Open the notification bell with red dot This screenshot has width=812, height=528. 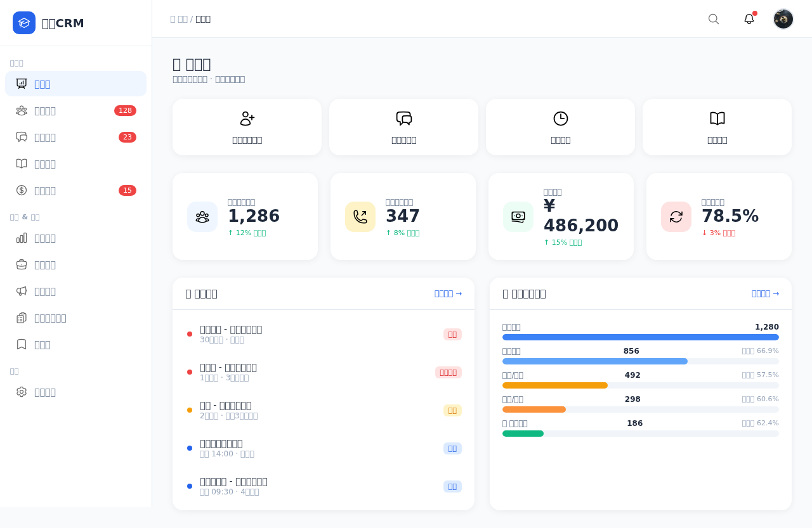(x=749, y=19)
